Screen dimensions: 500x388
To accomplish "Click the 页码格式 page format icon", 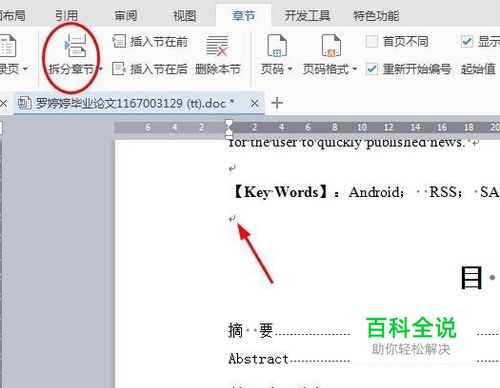I will click(x=331, y=45).
